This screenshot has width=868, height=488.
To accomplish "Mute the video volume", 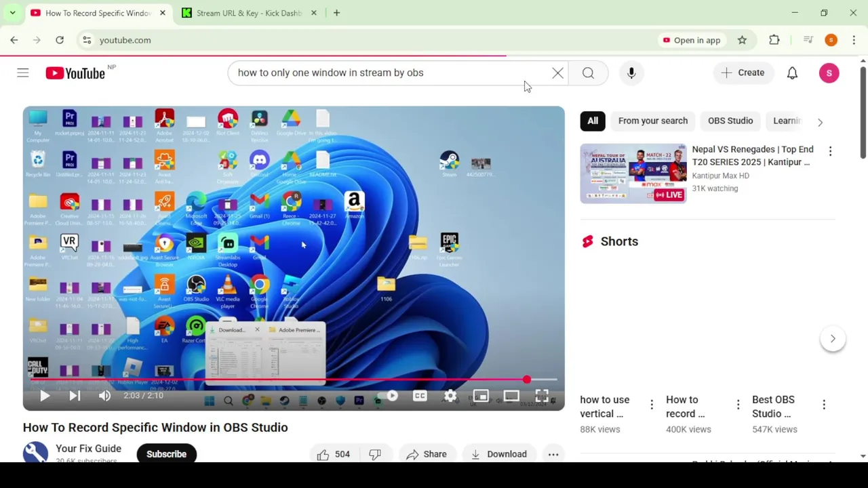I will (x=104, y=396).
